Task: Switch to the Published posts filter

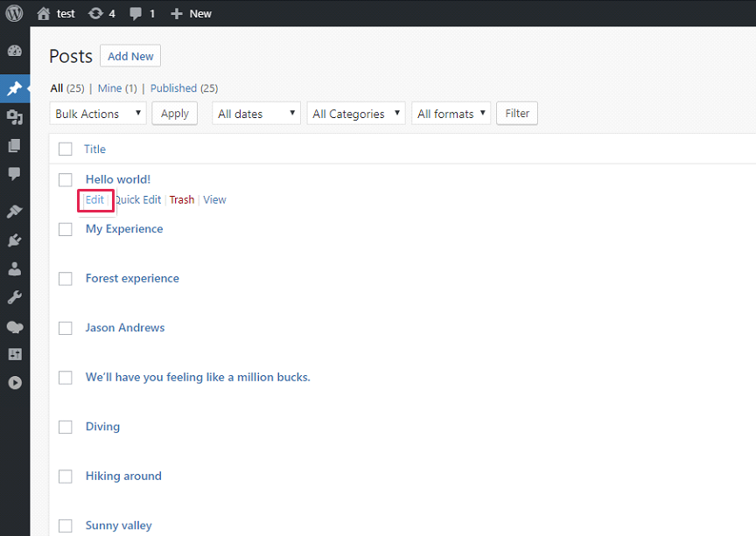Action: (x=173, y=88)
